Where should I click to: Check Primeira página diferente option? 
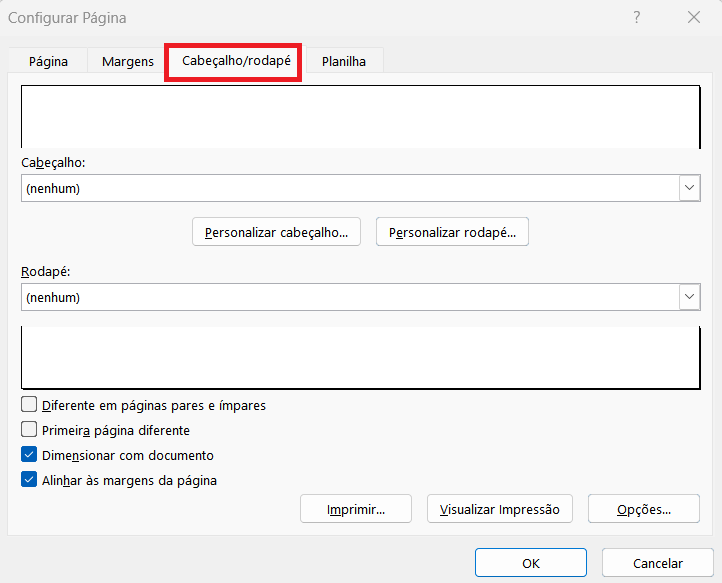[30, 430]
